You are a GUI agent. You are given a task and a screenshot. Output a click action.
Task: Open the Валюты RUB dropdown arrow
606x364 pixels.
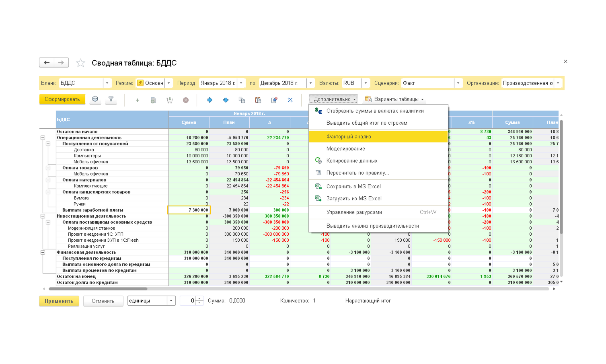click(x=366, y=83)
